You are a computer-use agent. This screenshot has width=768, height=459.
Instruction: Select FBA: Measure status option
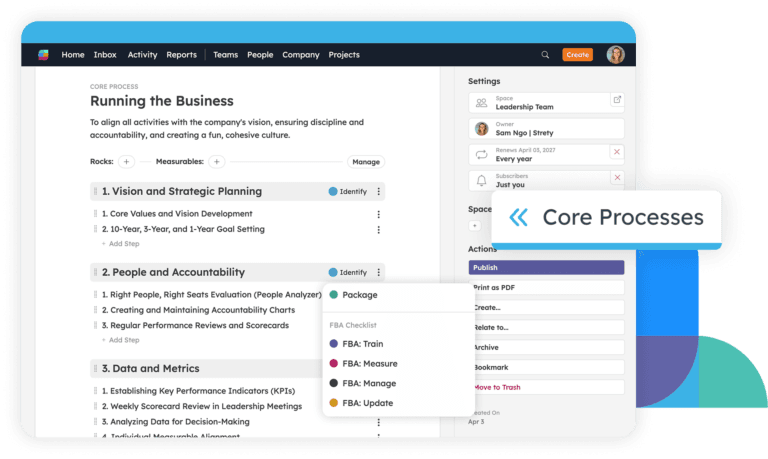pos(369,363)
